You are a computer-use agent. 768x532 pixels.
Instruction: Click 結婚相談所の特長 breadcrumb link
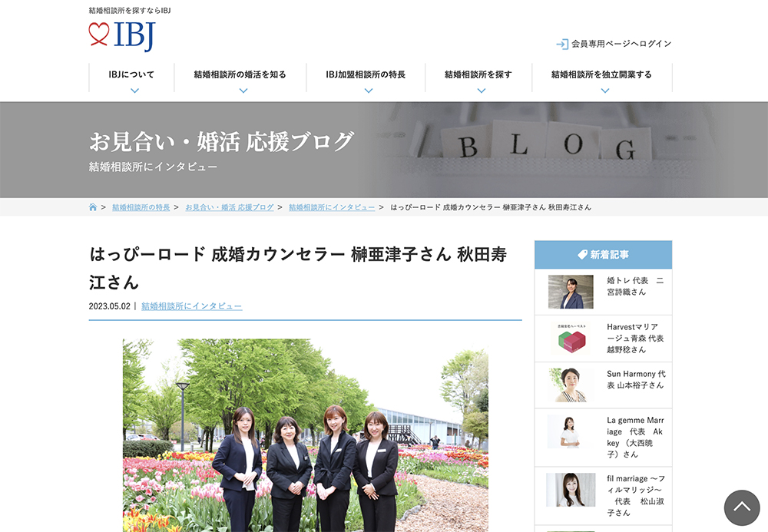(141, 207)
